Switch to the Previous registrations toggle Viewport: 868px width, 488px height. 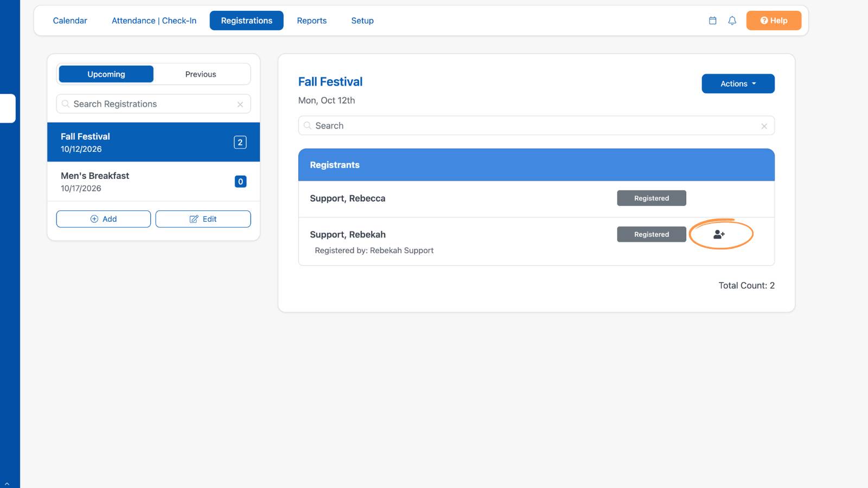pos(201,74)
